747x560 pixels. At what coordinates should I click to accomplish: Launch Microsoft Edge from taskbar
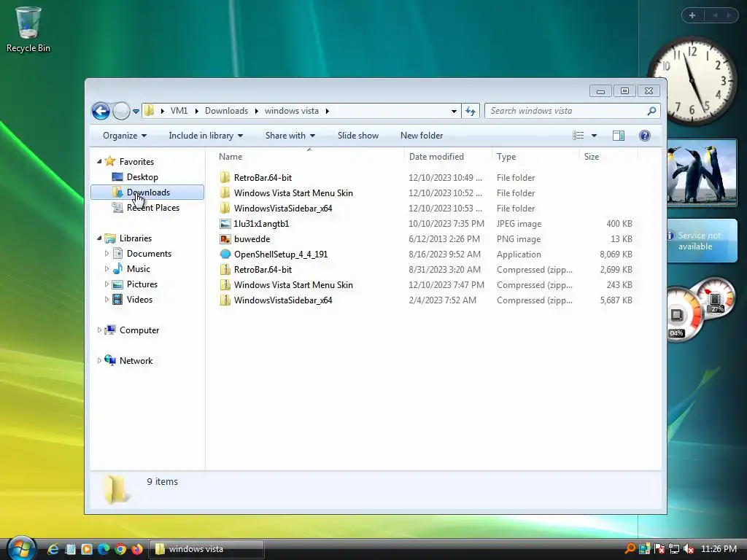pos(104,549)
